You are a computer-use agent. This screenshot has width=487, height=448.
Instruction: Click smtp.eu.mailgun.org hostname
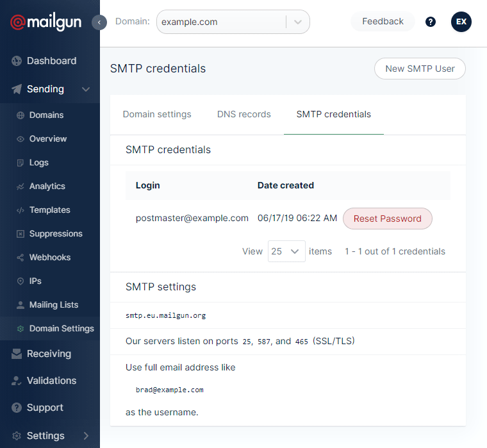(x=165, y=315)
